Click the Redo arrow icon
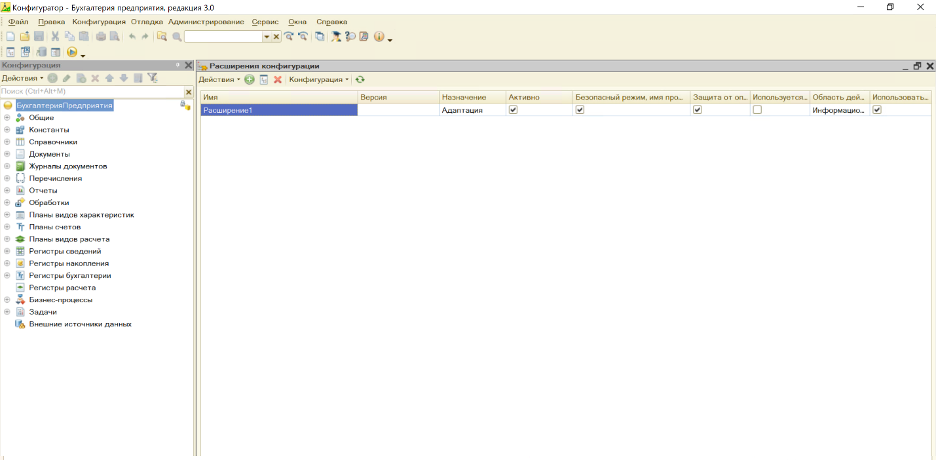 (144, 37)
